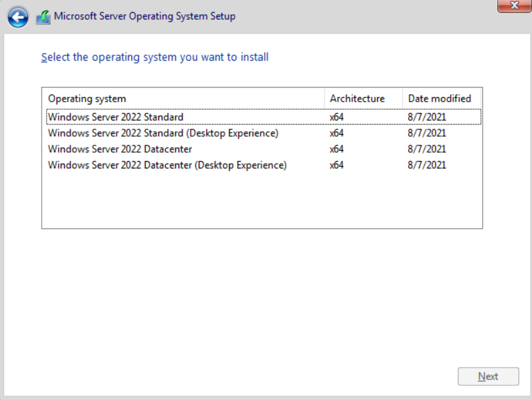
Task: Select Windows Server 2022 Standard
Action: pyautogui.click(x=116, y=117)
